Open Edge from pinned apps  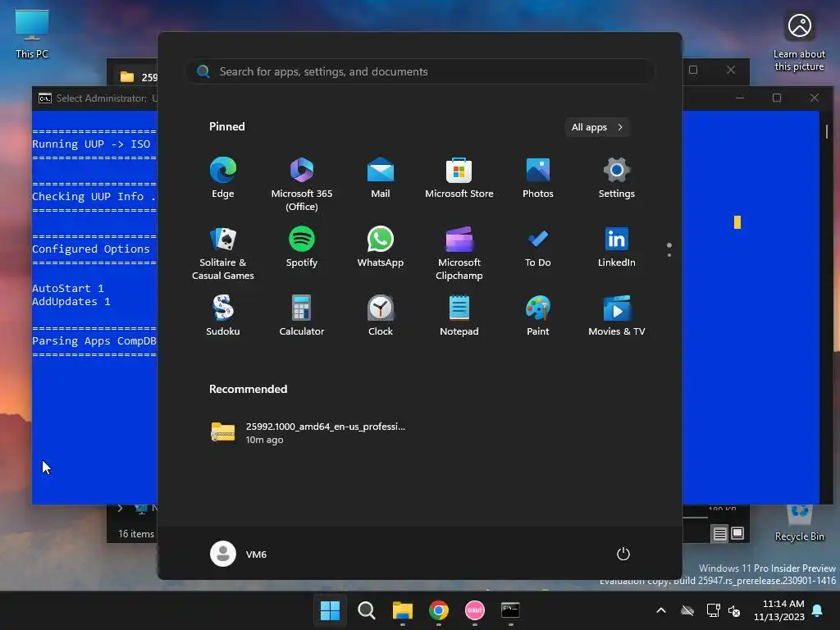[223, 178]
